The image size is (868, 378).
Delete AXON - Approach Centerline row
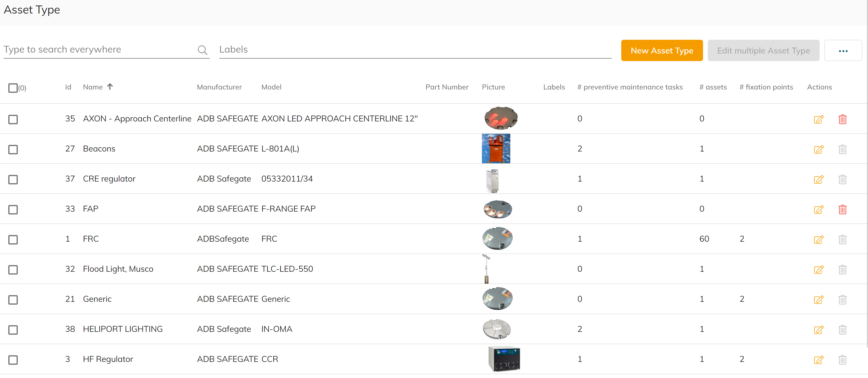coord(842,119)
